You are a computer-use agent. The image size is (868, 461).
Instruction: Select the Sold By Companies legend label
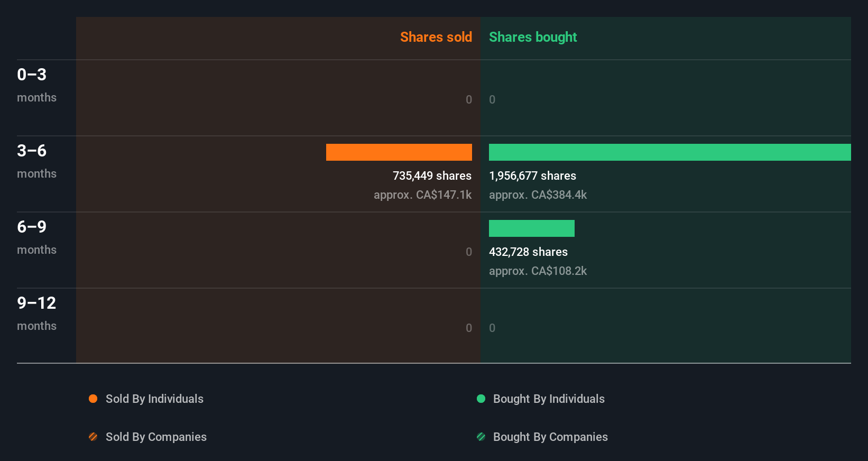[156, 437]
